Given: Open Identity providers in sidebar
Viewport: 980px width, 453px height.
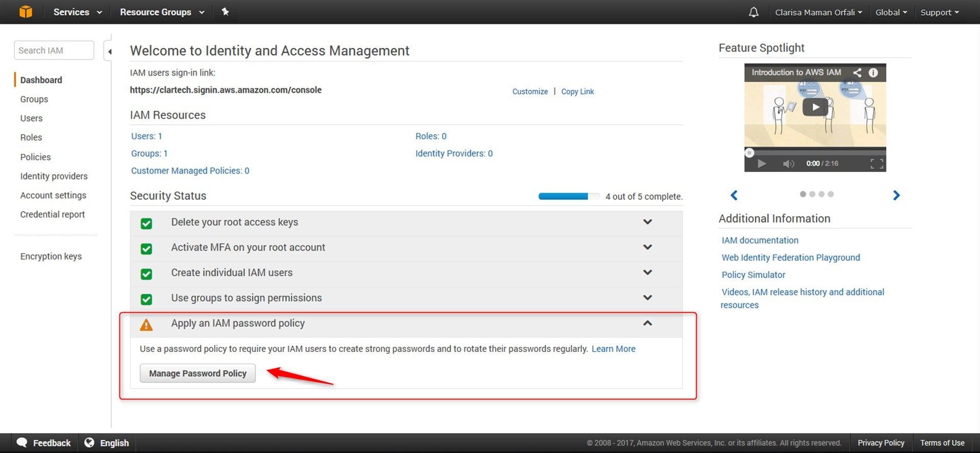Looking at the screenshot, I should 54,176.
